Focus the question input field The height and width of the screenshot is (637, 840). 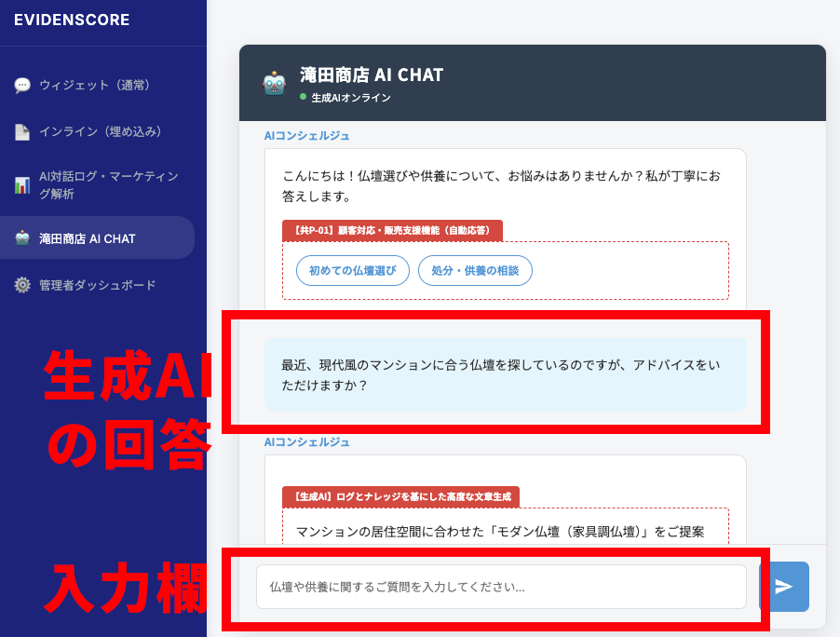pos(501,587)
